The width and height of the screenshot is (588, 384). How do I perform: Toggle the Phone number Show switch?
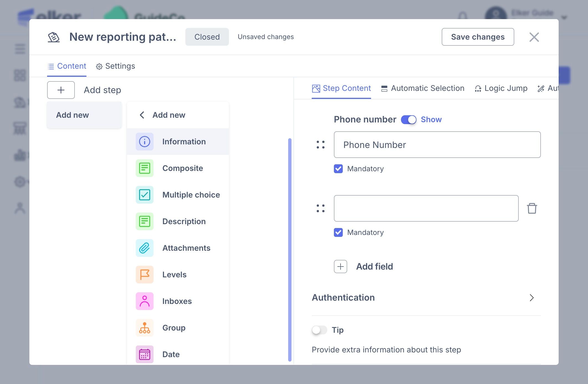408,120
